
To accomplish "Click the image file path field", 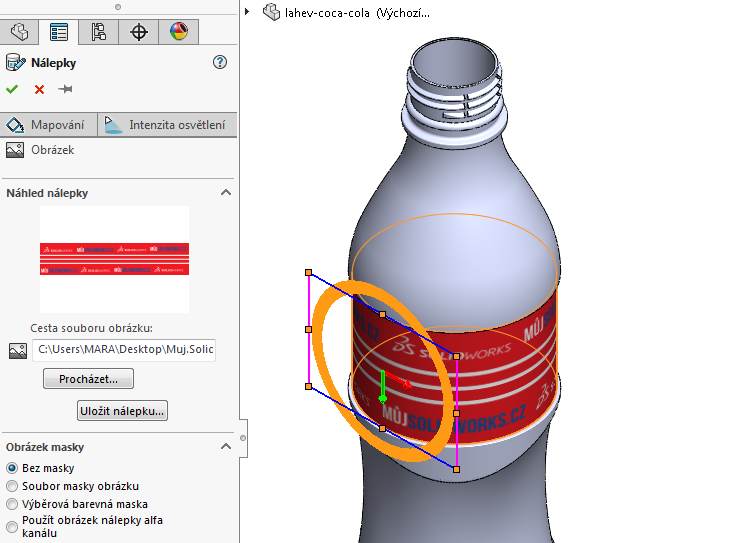I will [124, 350].
